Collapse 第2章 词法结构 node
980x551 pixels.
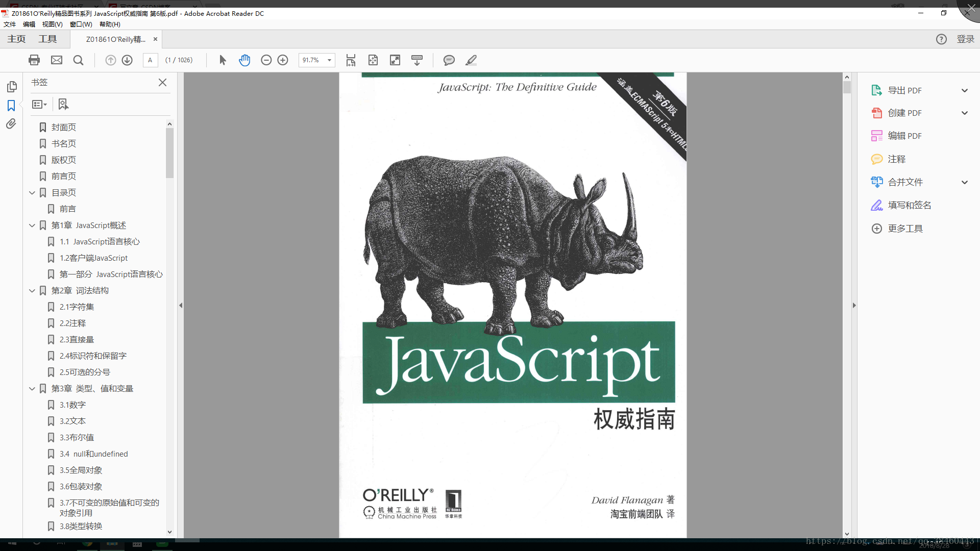tap(32, 290)
